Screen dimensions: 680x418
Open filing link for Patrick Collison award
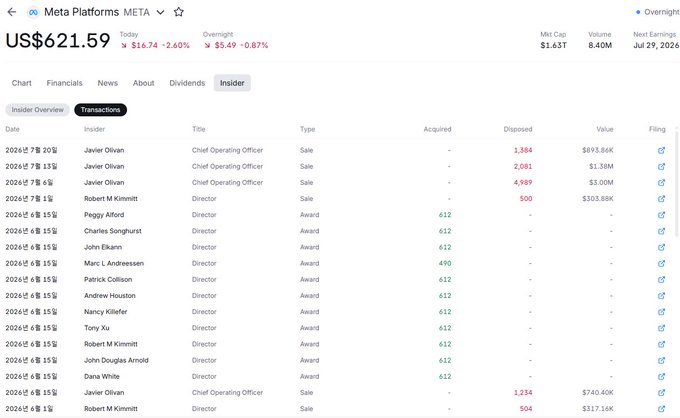[x=661, y=280]
